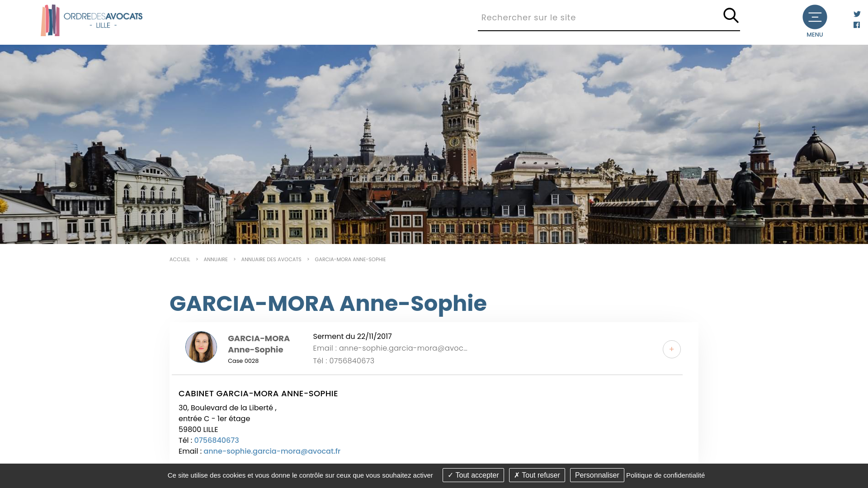868x488 pixels.
Task: Open the Politique de confidentialité link
Action: (x=665, y=475)
